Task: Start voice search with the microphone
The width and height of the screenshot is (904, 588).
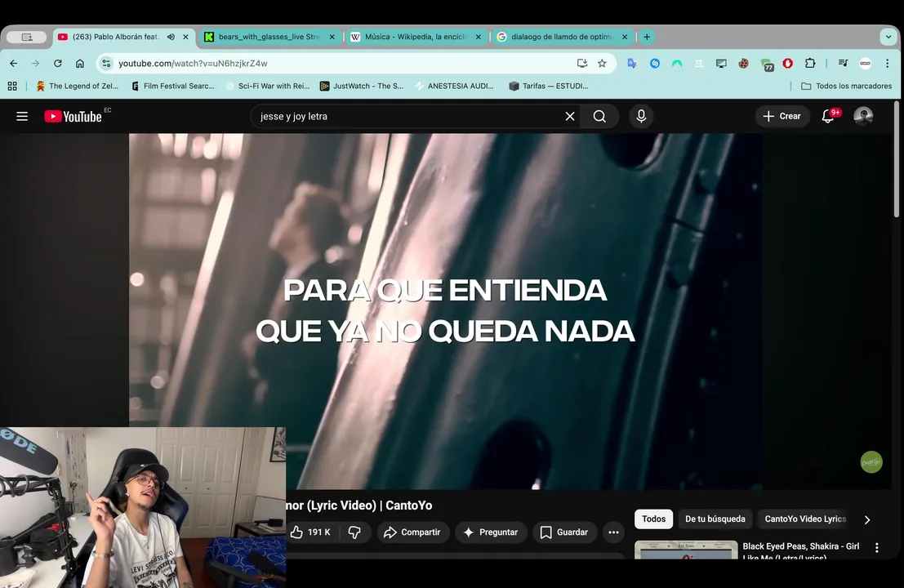Action: point(641,117)
